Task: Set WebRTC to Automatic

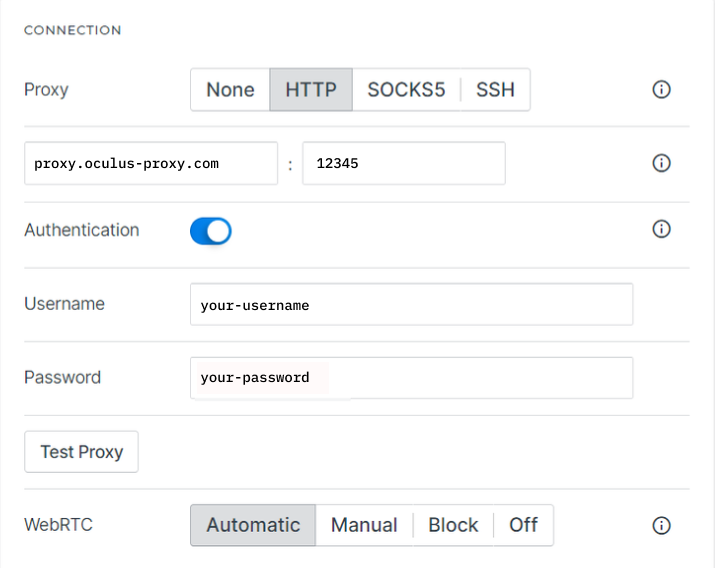Action: tap(253, 525)
